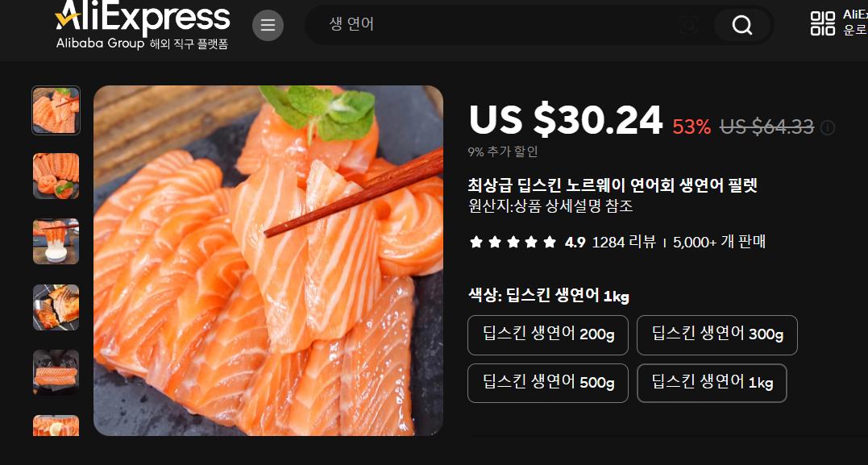View the first salmon thumbnail
Screen dimensions: 868x465
click(56, 110)
